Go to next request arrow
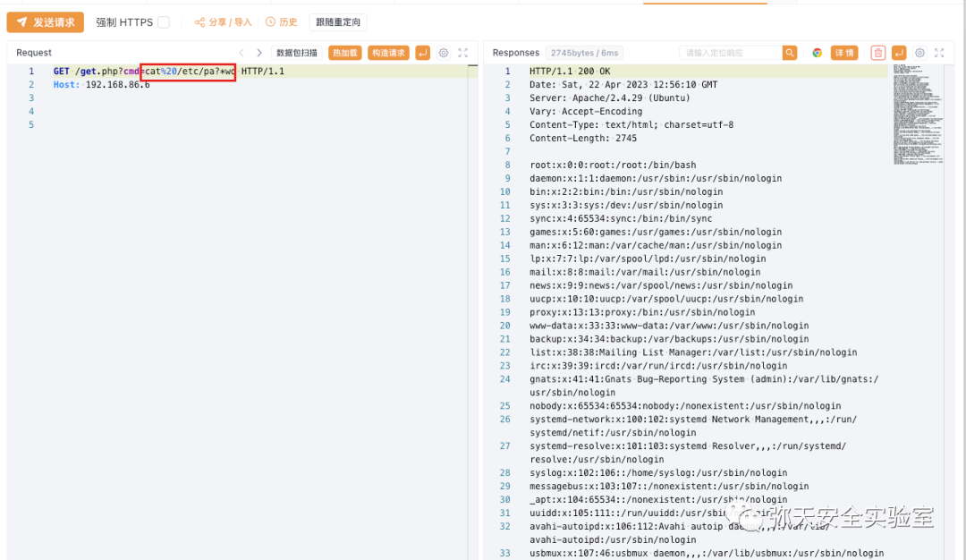Image resolution: width=966 pixels, height=560 pixels. 259,53
